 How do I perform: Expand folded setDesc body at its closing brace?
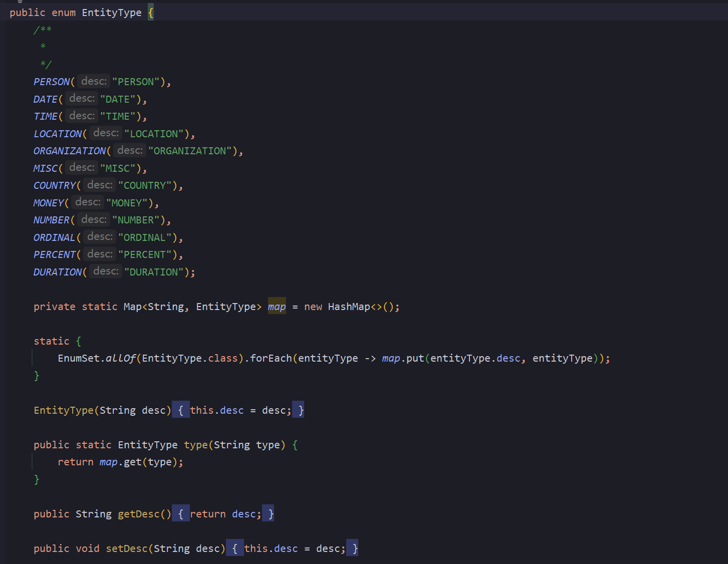coord(353,548)
